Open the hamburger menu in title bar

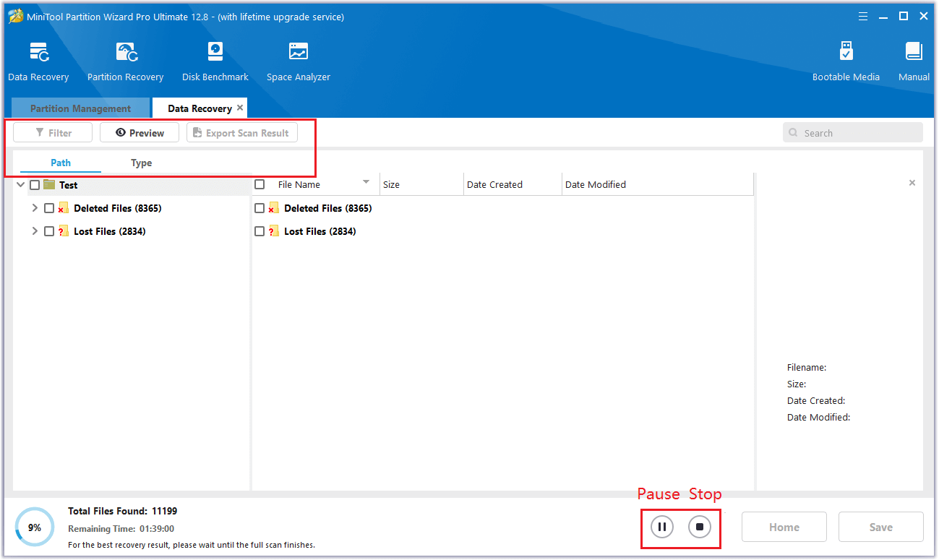point(863,17)
